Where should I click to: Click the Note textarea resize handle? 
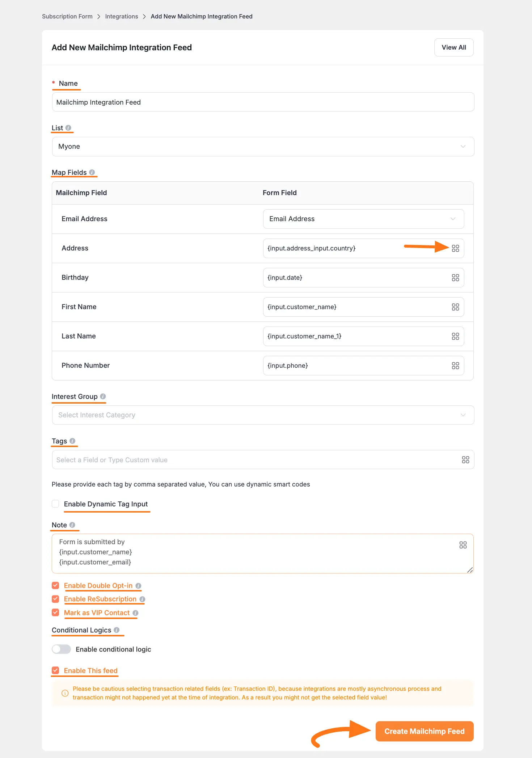470,570
